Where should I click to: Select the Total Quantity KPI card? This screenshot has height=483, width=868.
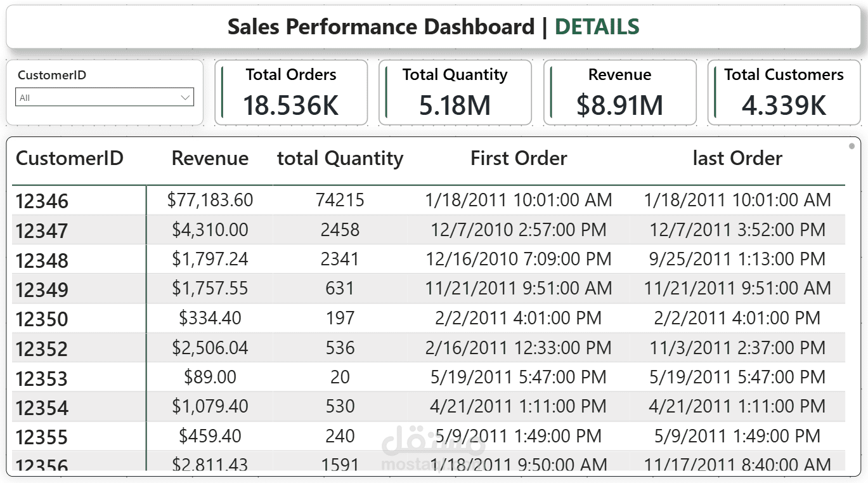pos(455,93)
